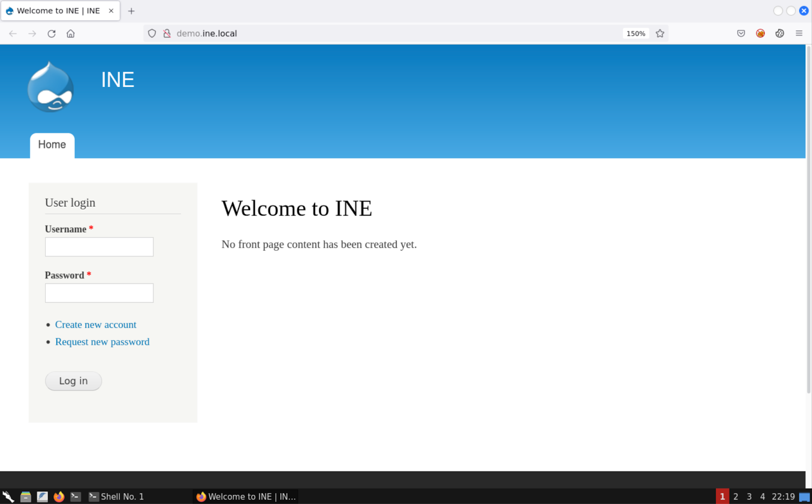Select the Welcome to INE browser tab
The height and width of the screenshot is (504, 812).
(x=60, y=11)
